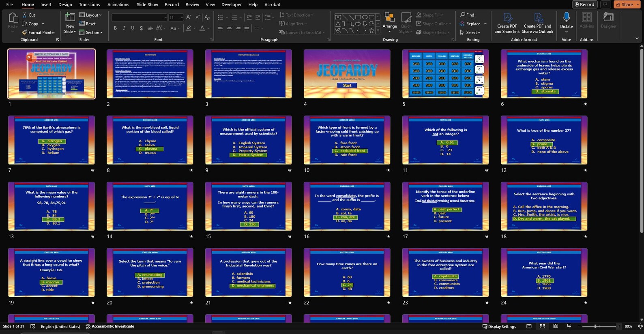
Task: Select the oval shape in shapes gallery
Action: click(365, 17)
